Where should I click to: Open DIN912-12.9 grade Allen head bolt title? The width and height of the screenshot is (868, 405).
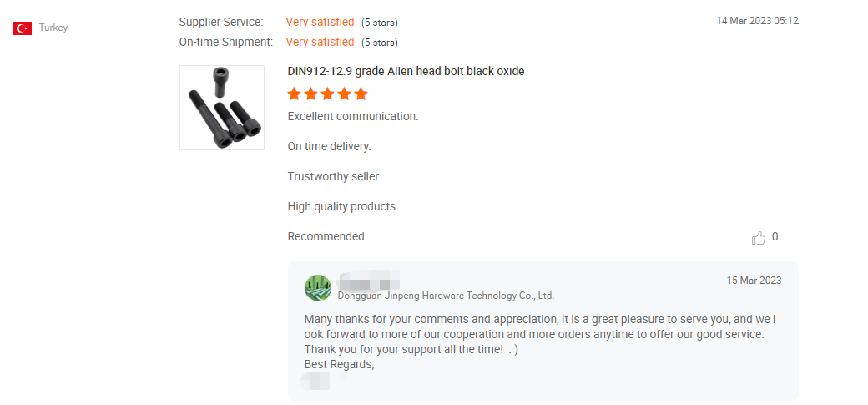click(x=406, y=72)
